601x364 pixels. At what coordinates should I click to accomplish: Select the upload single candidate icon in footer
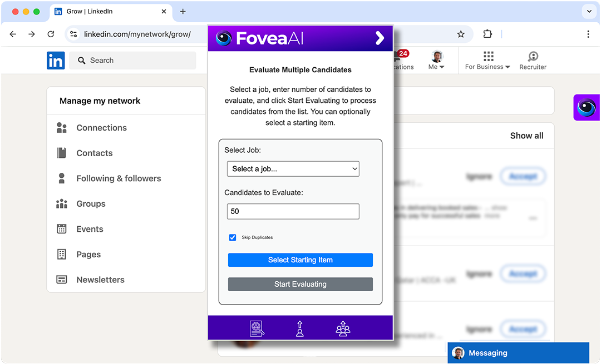(x=300, y=328)
